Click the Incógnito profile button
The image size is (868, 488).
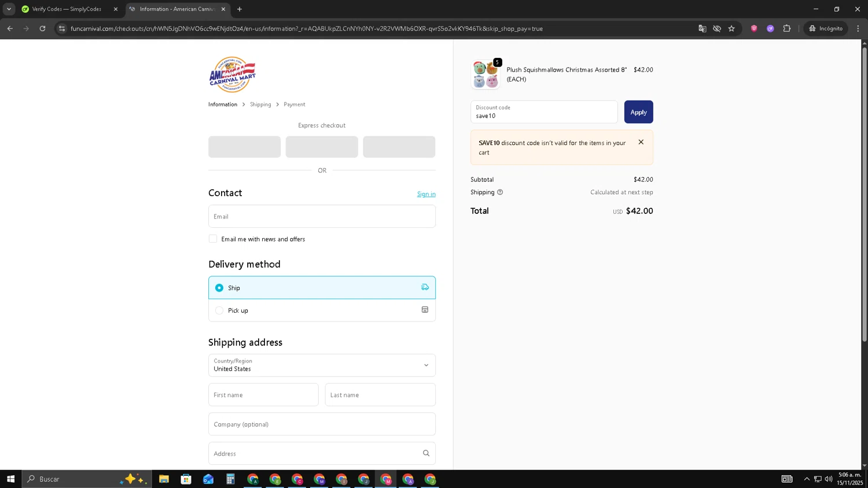tap(826, 28)
